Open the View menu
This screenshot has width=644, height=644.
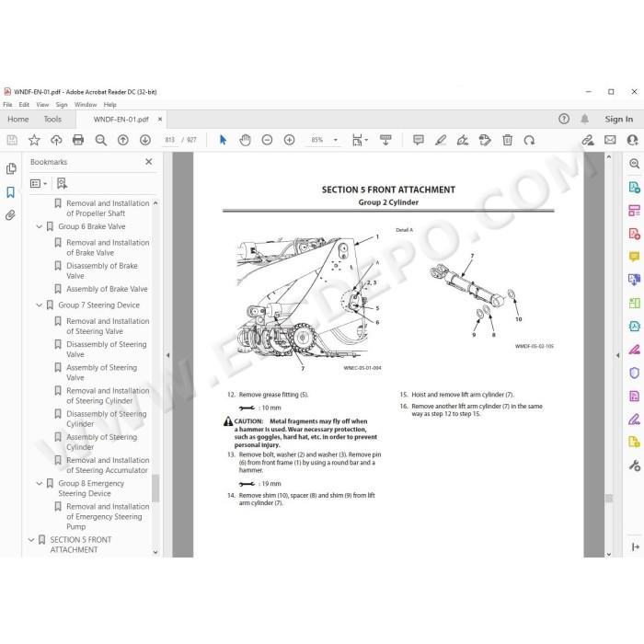click(42, 105)
